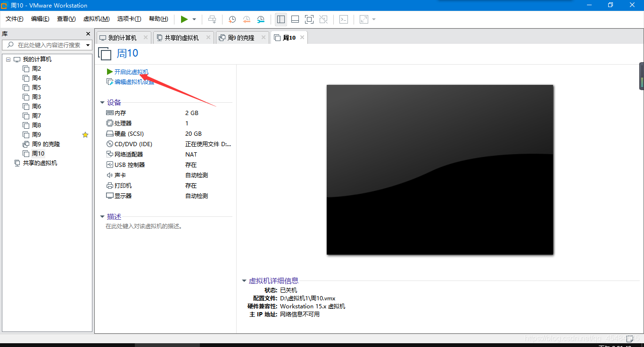Close the 周10 tab
The height and width of the screenshot is (347, 644).
pos(302,37)
